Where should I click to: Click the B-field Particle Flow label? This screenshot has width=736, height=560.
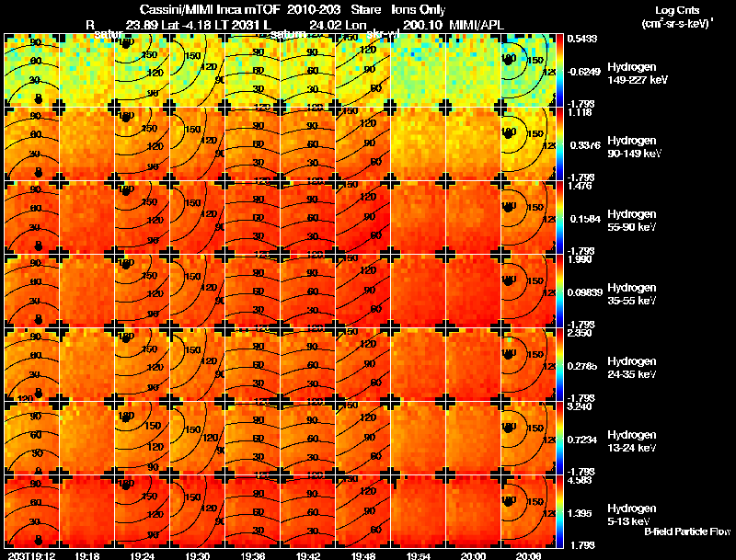coord(687,531)
